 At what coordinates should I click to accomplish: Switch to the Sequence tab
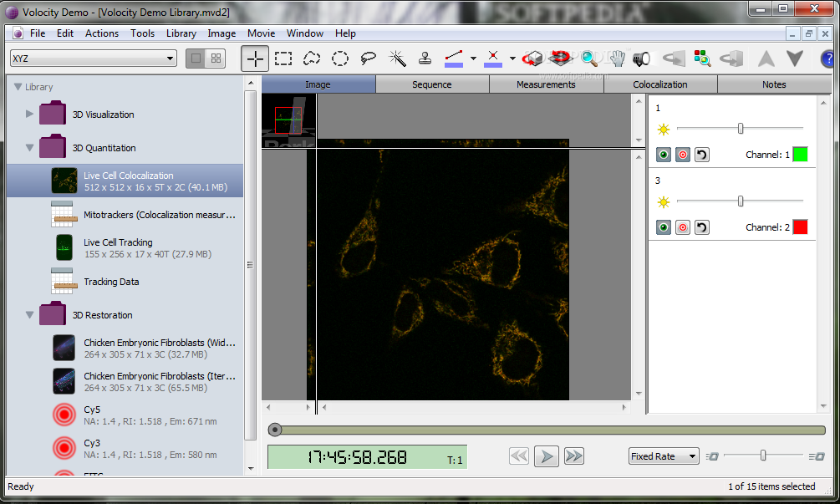[432, 84]
